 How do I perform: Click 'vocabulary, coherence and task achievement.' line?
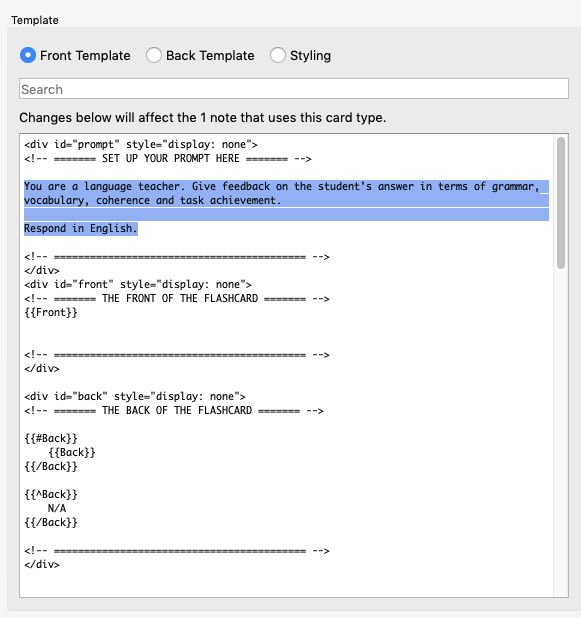pos(153,200)
